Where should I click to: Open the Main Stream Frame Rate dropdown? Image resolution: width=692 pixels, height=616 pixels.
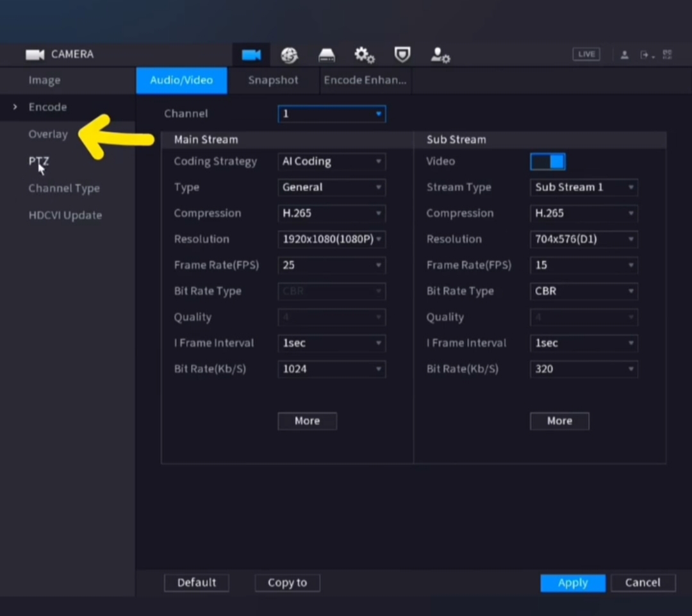pos(332,265)
